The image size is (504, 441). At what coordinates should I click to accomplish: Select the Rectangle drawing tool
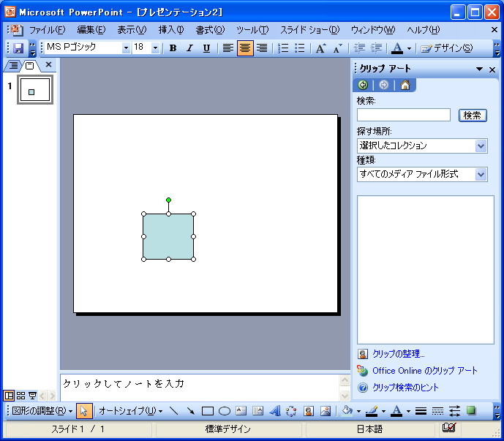[x=207, y=411]
